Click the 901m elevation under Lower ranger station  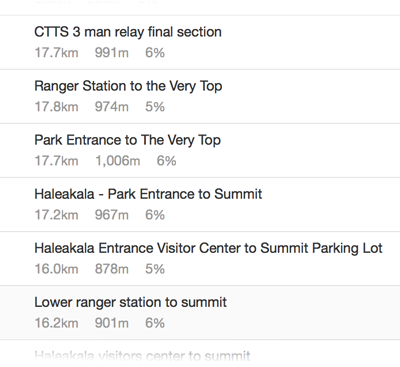pyautogui.click(x=112, y=323)
